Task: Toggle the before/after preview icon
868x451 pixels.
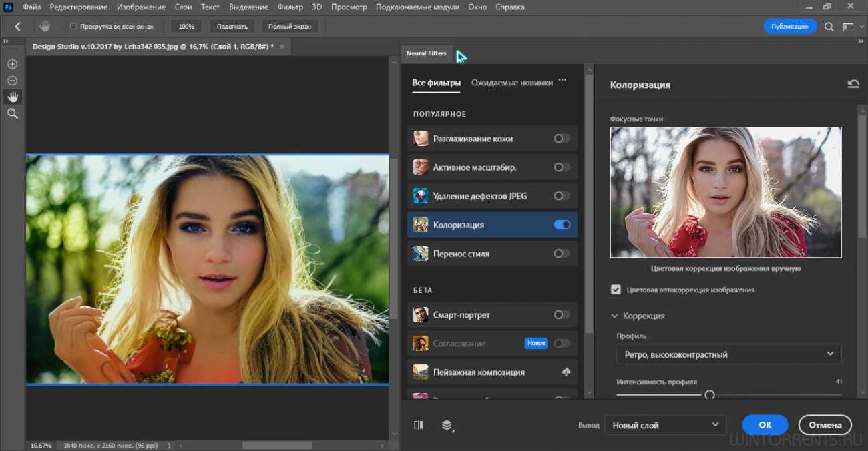Action: tap(419, 425)
